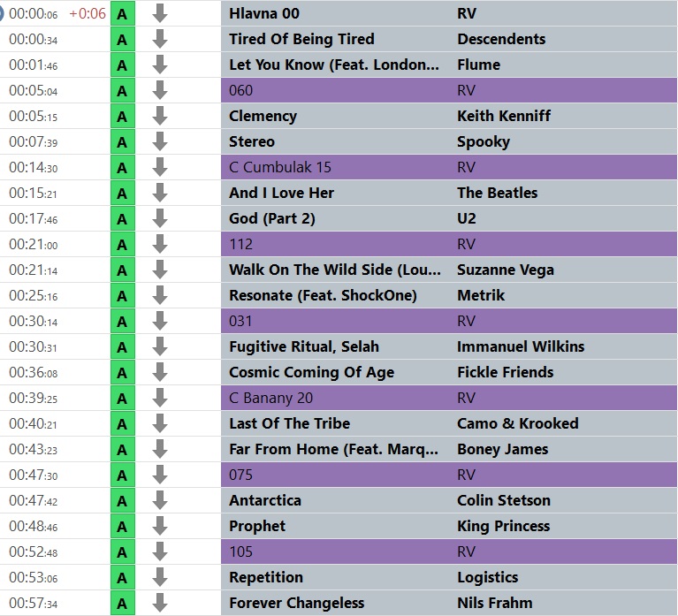Click the down arrow in Resonate row
This screenshot has width=678, height=616.
(159, 296)
